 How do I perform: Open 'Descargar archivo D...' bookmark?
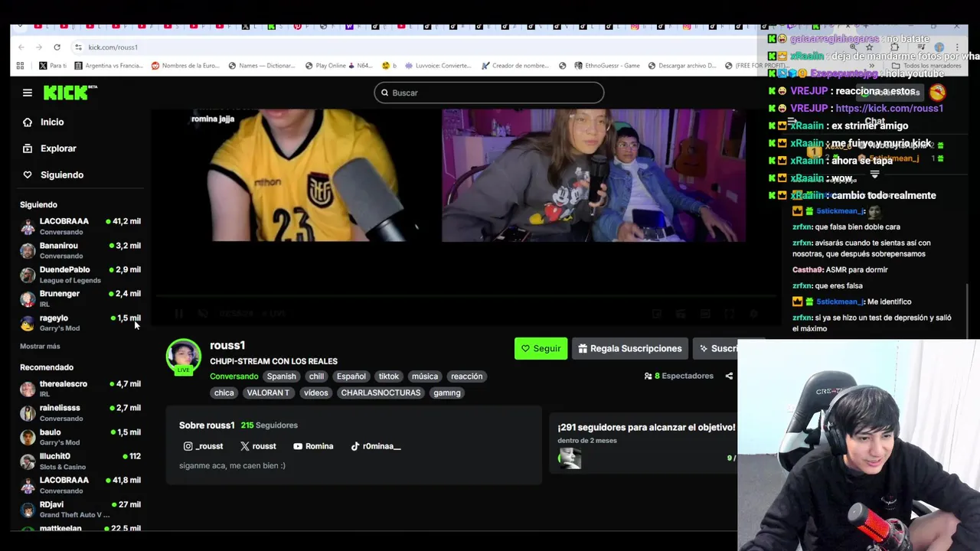pos(682,66)
